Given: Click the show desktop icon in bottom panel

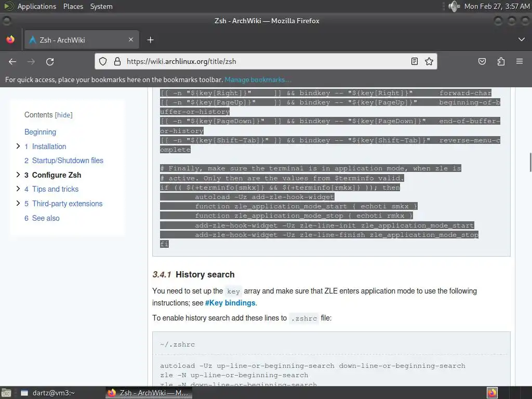Looking at the screenshot, I should [6, 393].
